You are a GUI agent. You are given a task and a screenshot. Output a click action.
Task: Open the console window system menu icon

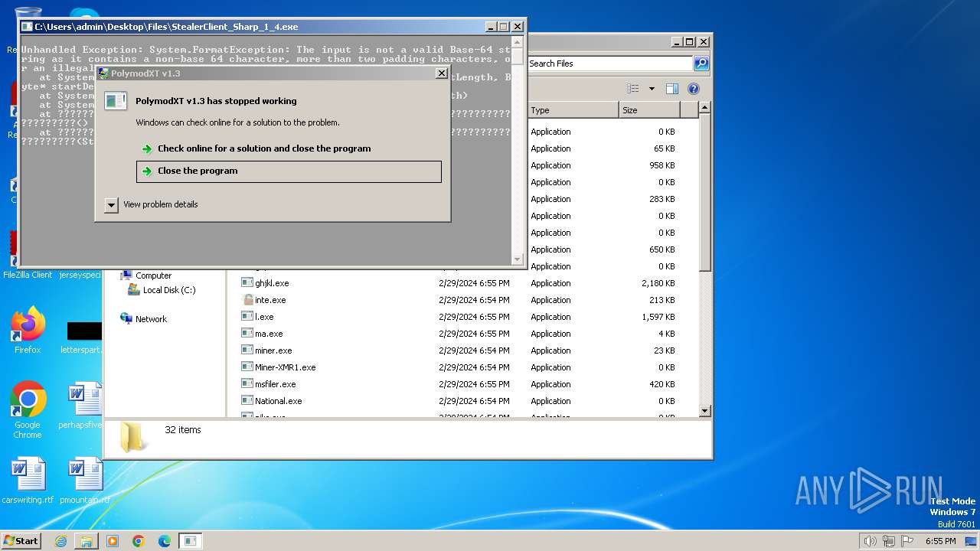pos(28,27)
